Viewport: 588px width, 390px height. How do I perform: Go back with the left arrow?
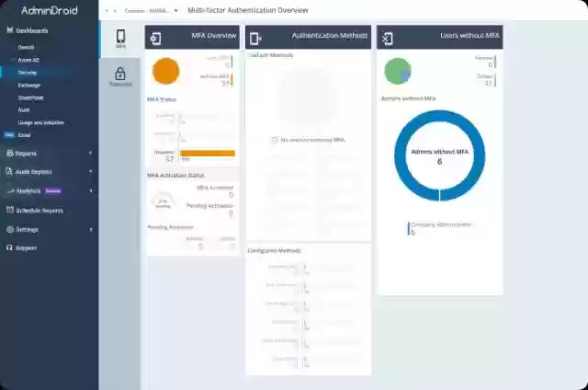[107, 11]
